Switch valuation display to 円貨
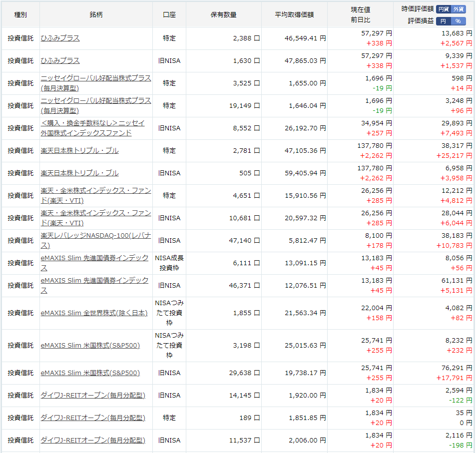This screenshot has width=476, height=453. point(444,9)
